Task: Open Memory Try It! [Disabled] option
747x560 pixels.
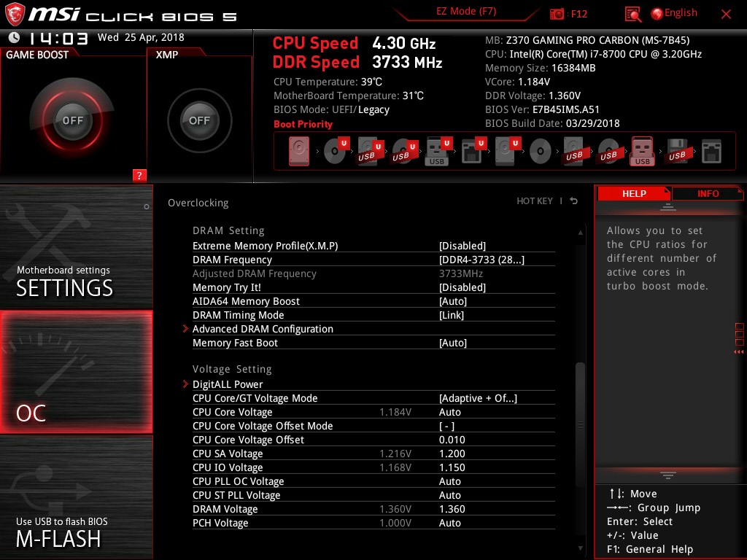Action: coord(373,287)
